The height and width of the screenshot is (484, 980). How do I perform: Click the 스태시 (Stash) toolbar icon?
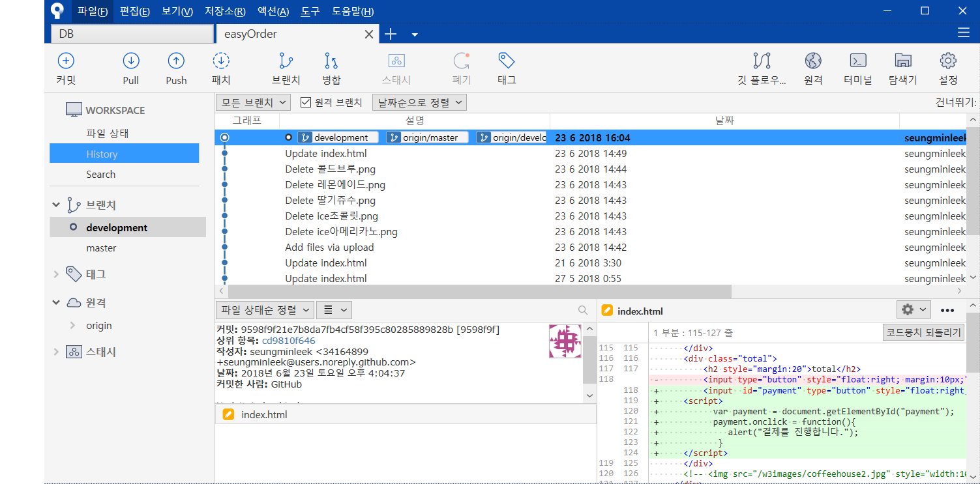pos(396,61)
